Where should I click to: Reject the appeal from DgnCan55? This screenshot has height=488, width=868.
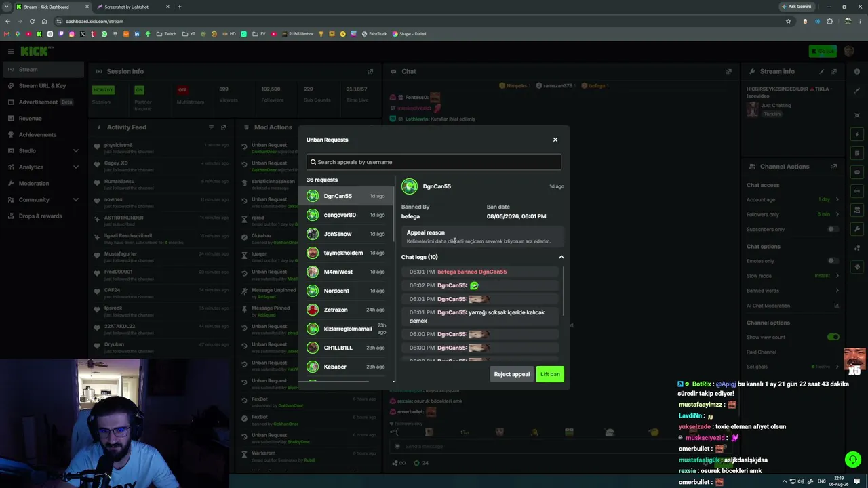coord(512,374)
